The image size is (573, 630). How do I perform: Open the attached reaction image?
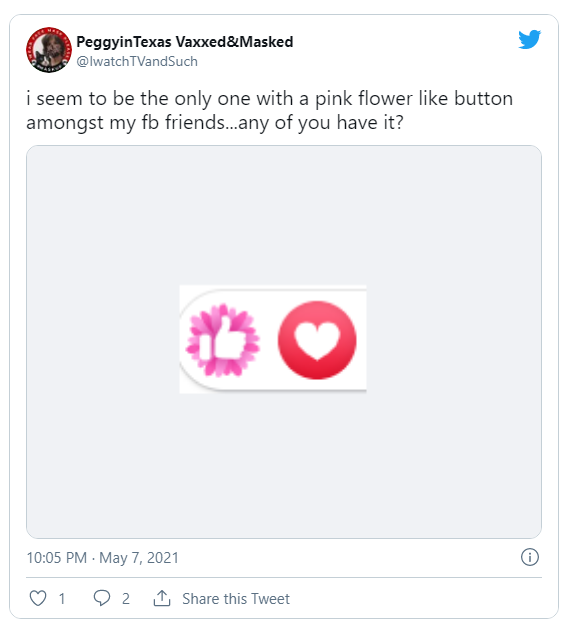[x=273, y=340]
